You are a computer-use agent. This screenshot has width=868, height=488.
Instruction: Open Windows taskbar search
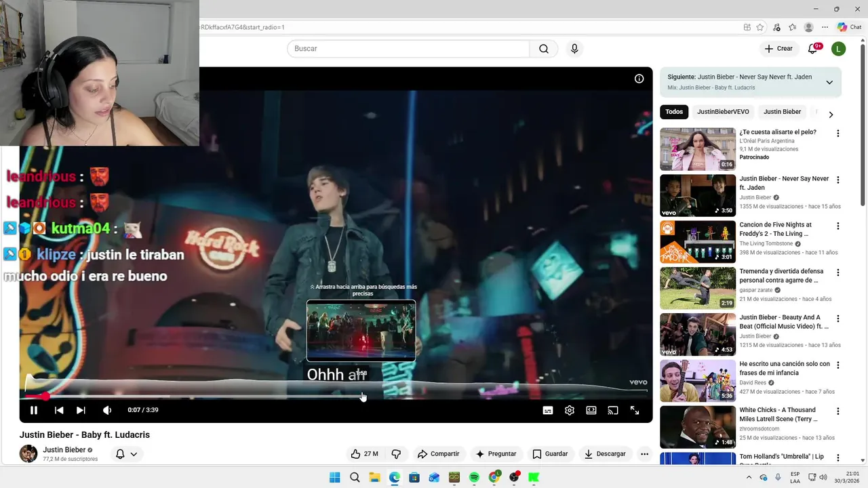355,477
